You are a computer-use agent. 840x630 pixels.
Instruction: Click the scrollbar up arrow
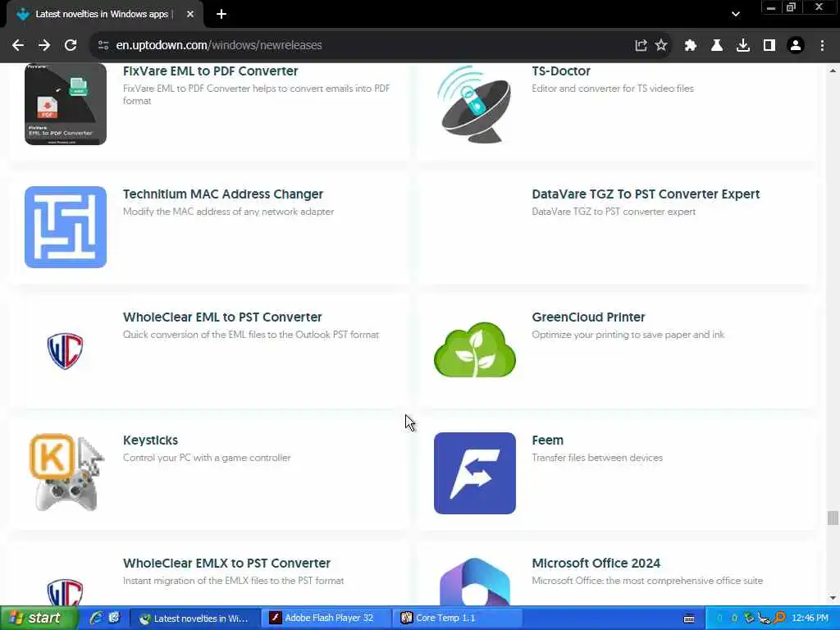pyautogui.click(x=832, y=71)
